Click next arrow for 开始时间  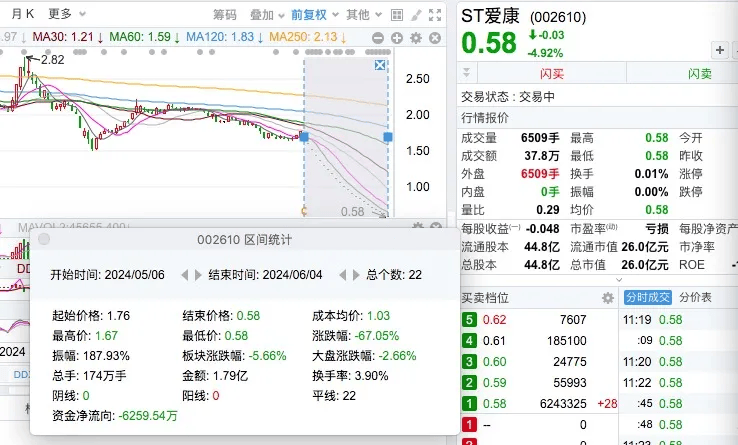coord(198,275)
